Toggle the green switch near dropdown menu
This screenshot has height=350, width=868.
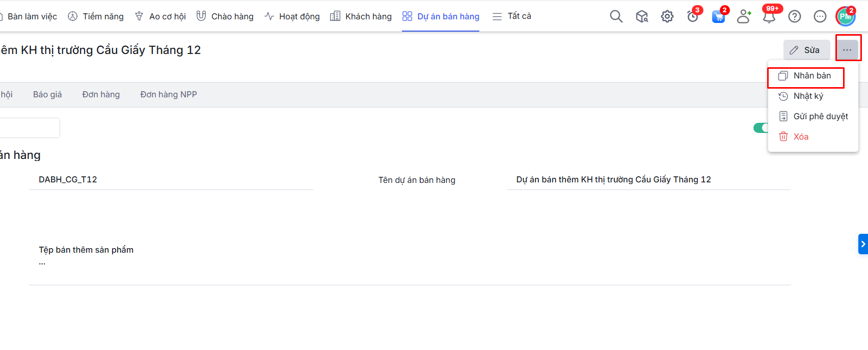point(761,128)
